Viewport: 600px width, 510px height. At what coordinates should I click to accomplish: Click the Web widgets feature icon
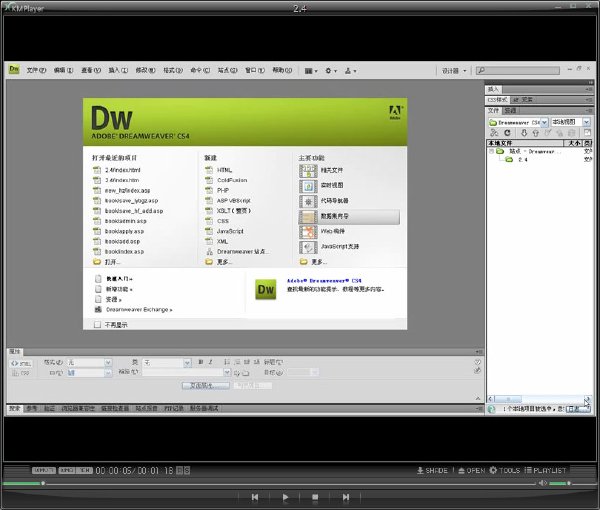click(308, 232)
